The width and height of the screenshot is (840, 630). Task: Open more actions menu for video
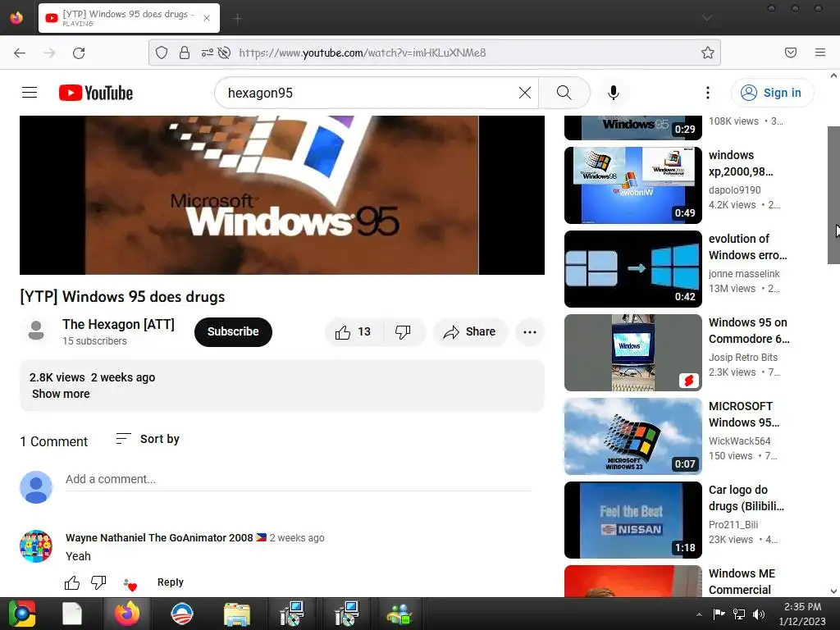coord(530,332)
